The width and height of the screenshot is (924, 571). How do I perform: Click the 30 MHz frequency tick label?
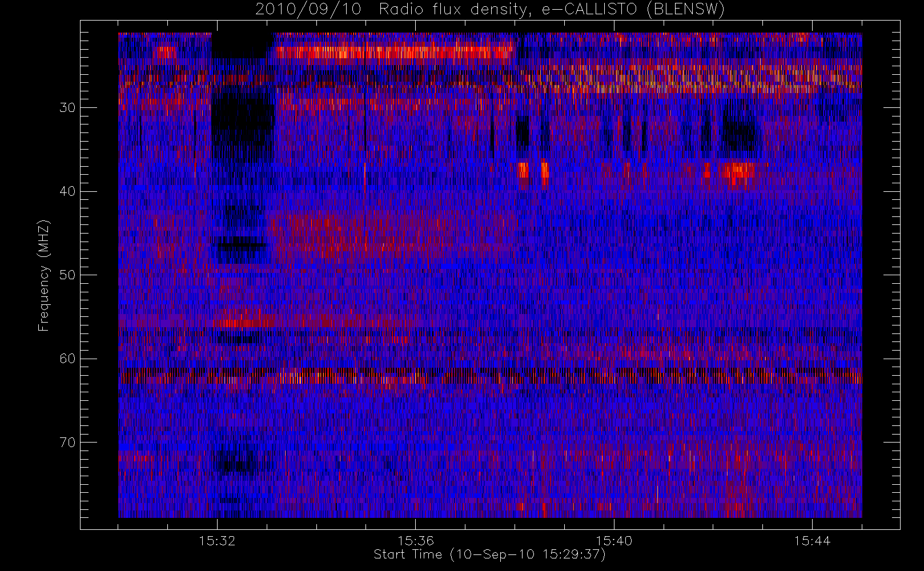67,107
